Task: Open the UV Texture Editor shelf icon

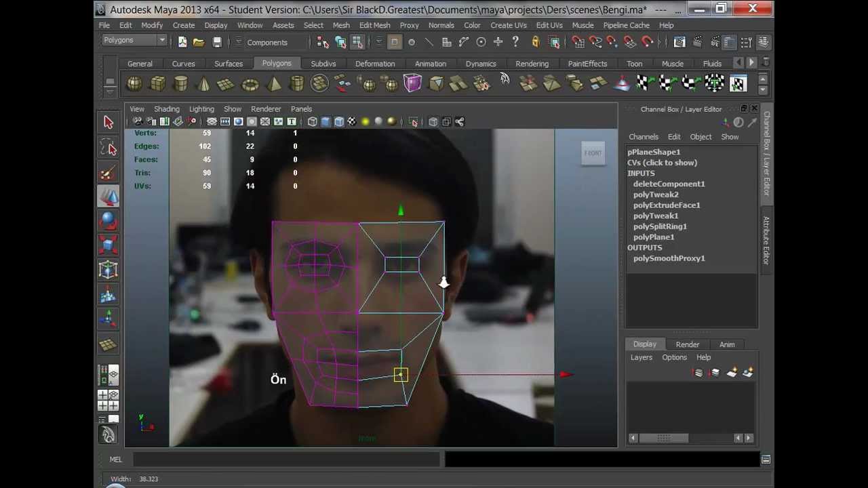Action: point(738,84)
